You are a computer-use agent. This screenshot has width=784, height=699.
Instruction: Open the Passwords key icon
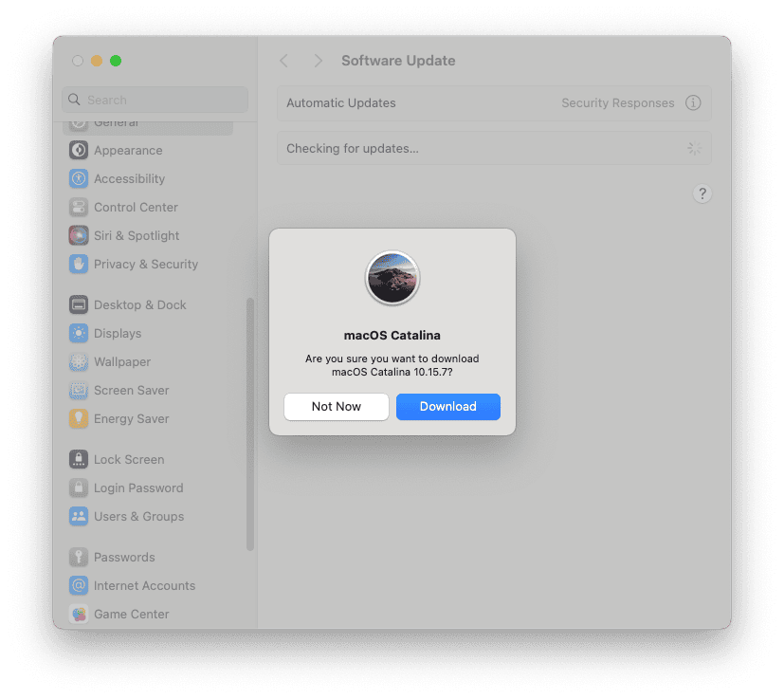(x=79, y=557)
